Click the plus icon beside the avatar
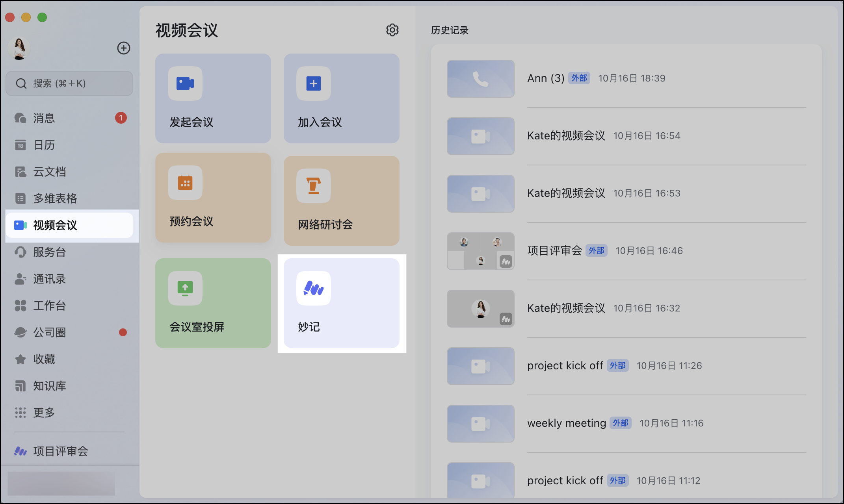This screenshot has width=844, height=504. (x=123, y=48)
